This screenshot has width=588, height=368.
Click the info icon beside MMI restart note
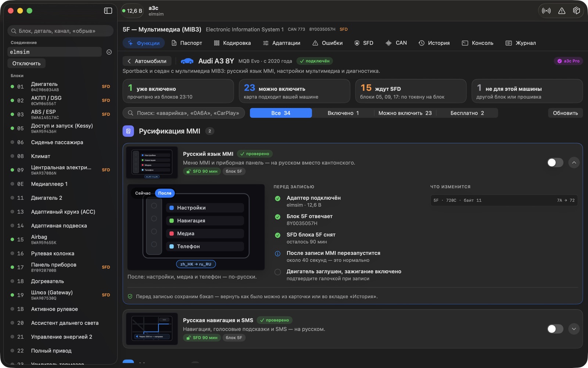[278, 254]
